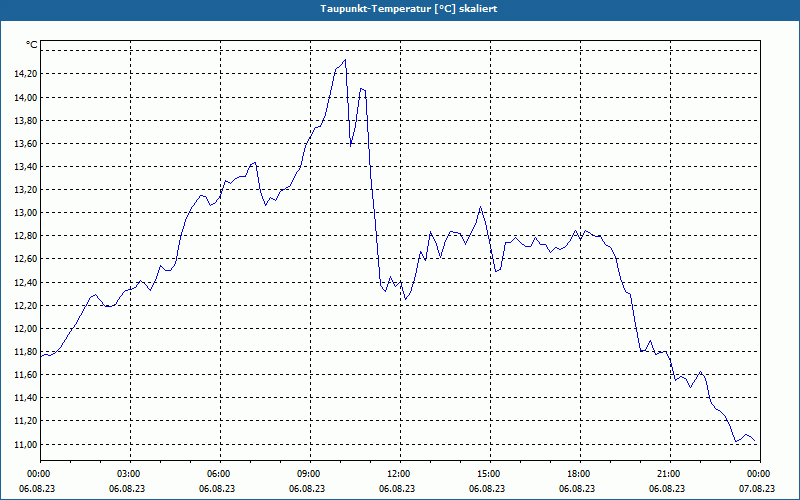The image size is (800, 500).
Task: Click the 13,60 y-axis label
Action: pos(26,144)
